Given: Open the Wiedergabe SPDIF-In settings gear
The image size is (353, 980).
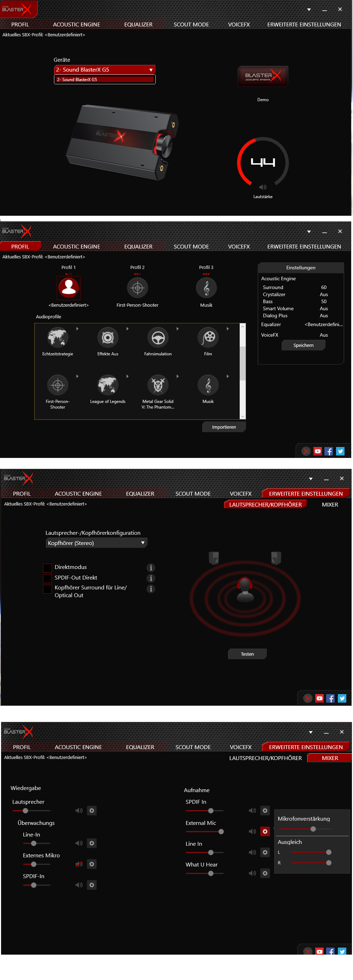Looking at the screenshot, I should pyautogui.click(x=92, y=885).
